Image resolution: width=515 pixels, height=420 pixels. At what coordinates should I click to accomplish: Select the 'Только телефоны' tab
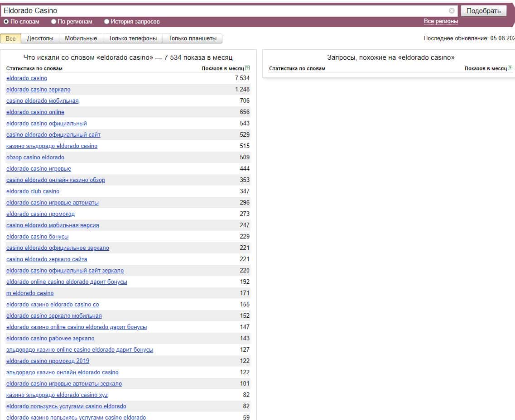coord(133,38)
